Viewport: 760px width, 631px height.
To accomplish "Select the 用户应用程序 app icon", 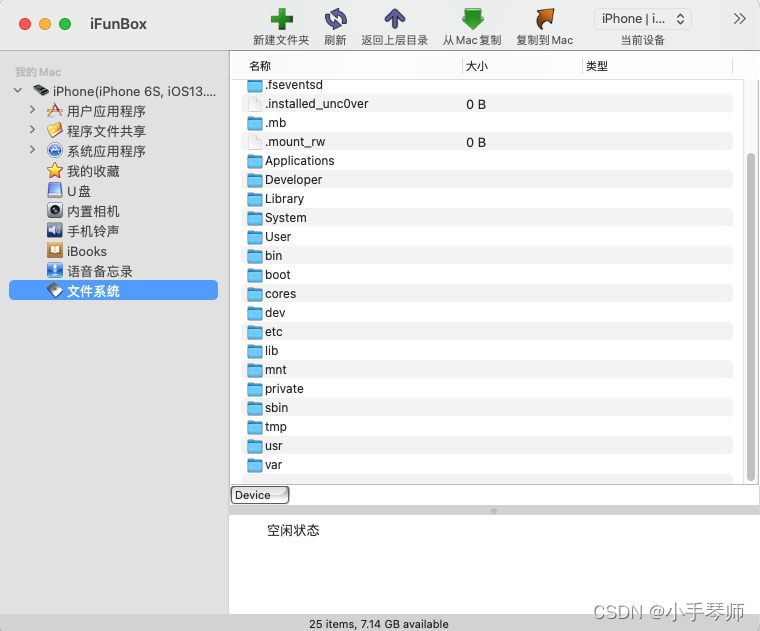I will [x=55, y=111].
